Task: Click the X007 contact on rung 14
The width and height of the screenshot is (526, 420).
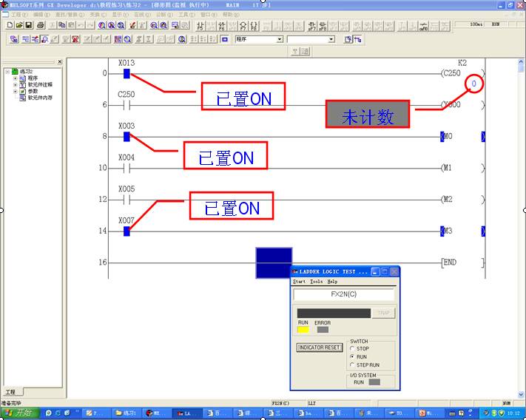Action: [x=127, y=231]
